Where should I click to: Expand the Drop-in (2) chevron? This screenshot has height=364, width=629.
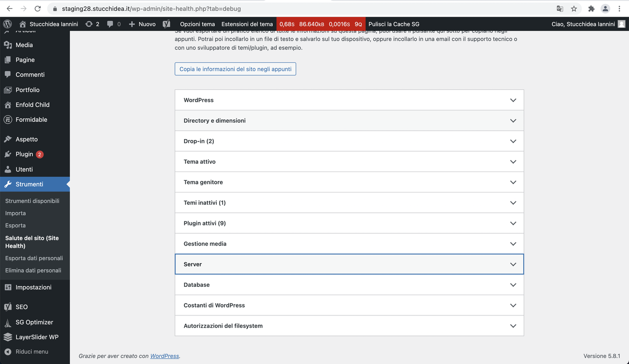[513, 141]
